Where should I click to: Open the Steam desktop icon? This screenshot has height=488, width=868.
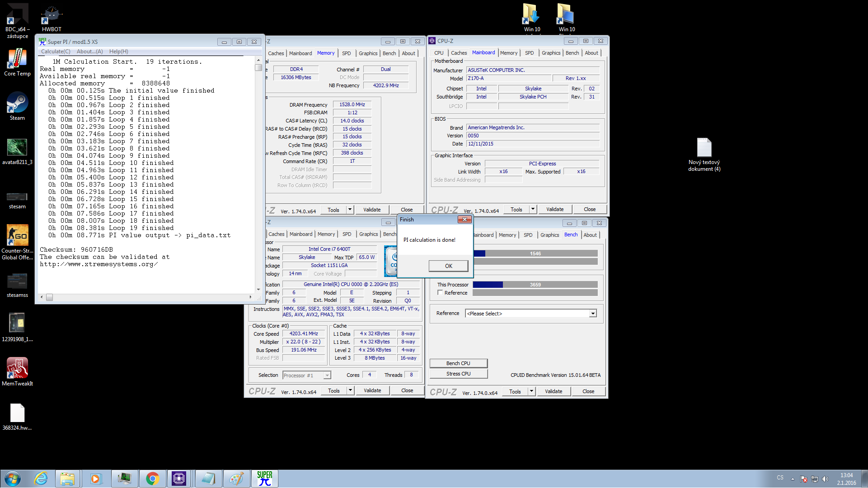(17, 103)
